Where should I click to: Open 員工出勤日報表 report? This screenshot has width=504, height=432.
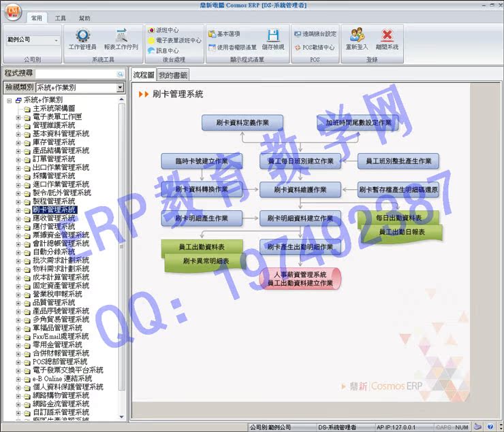point(402,233)
